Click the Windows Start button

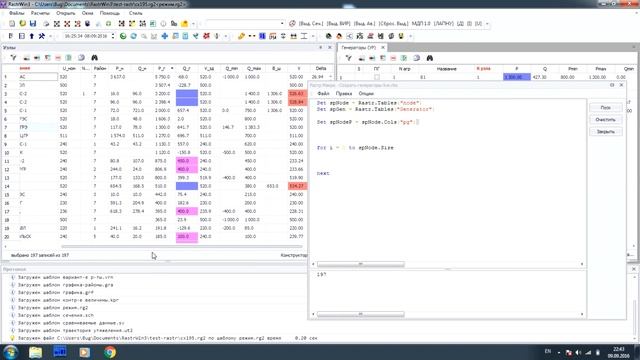[x=10, y=352]
